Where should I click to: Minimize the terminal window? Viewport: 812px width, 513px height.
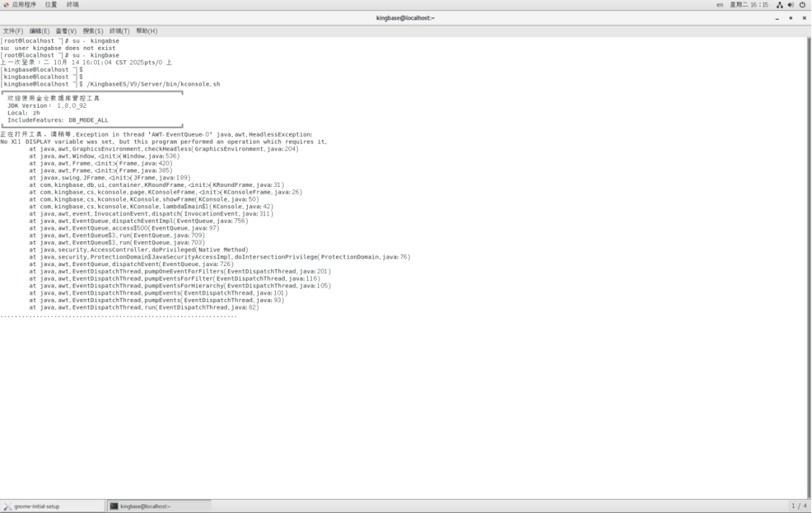[x=778, y=18]
